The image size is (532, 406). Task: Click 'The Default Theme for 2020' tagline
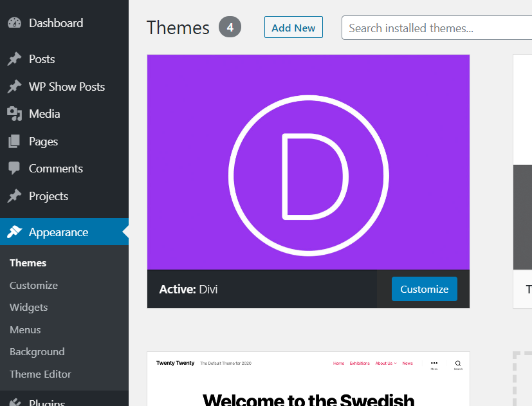click(226, 364)
